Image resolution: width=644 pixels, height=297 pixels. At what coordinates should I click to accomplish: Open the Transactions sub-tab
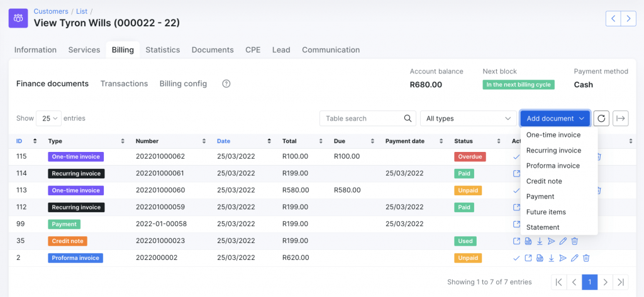(x=124, y=84)
